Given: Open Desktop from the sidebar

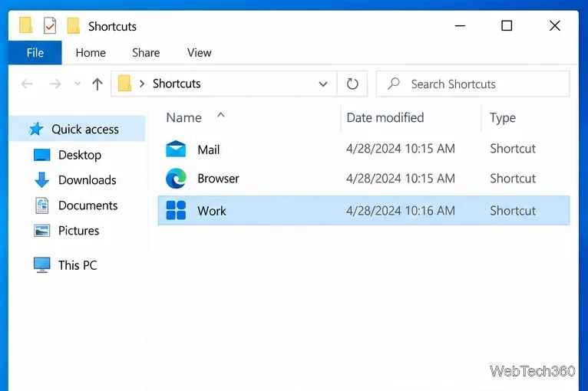Looking at the screenshot, I should (80, 155).
